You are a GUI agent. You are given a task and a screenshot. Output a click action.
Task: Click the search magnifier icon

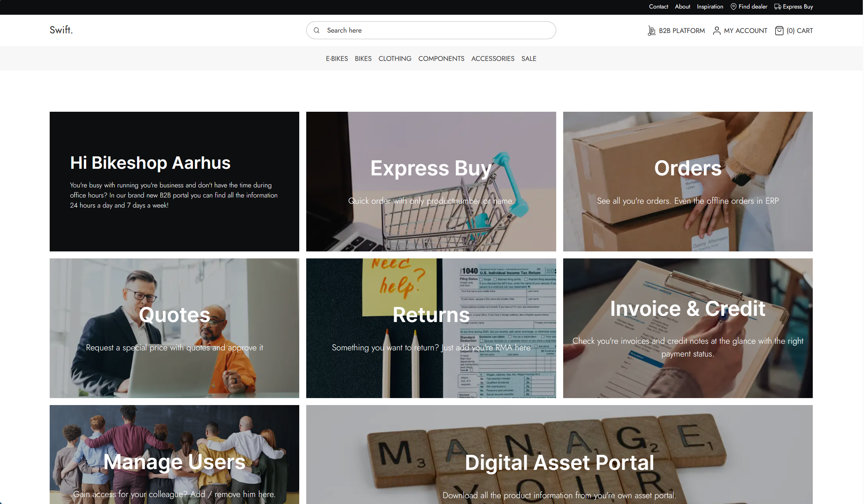pyautogui.click(x=317, y=30)
